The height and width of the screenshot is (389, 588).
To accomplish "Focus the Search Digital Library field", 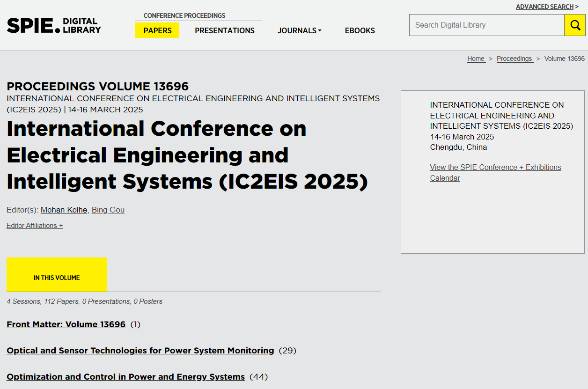I will (487, 25).
